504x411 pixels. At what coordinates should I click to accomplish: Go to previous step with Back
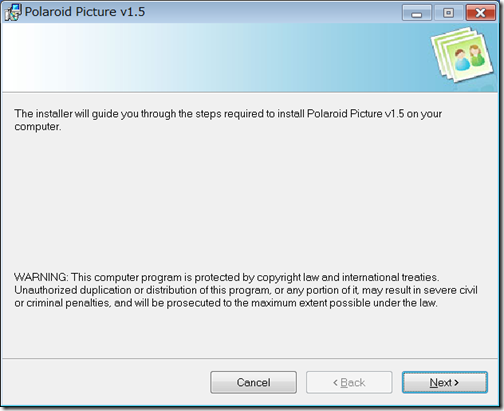click(349, 382)
